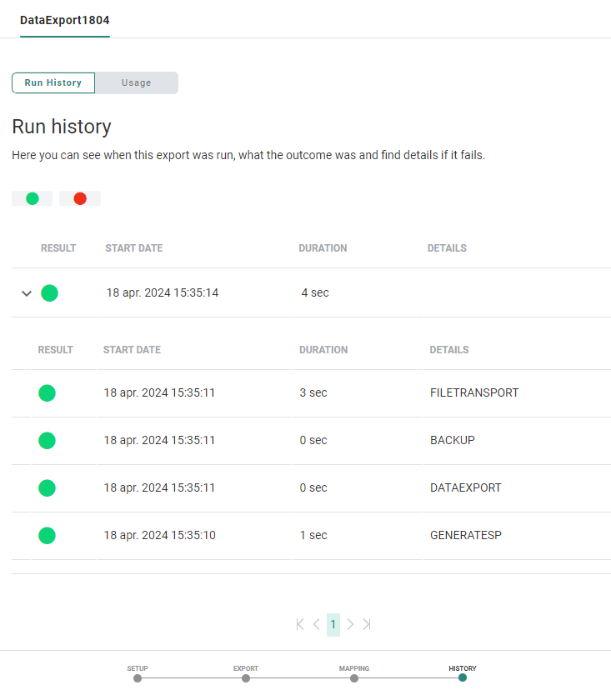
Task: Click the green status icon for BACKUP
Action: click(47, 440)
